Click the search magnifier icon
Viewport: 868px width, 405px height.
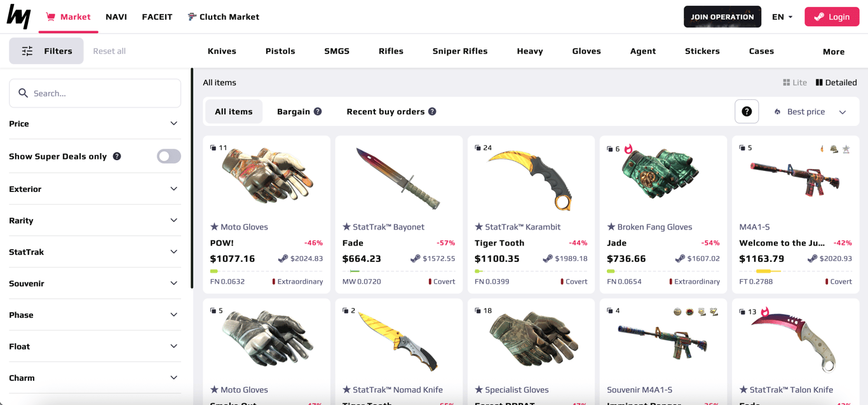(x=24, y=93)
